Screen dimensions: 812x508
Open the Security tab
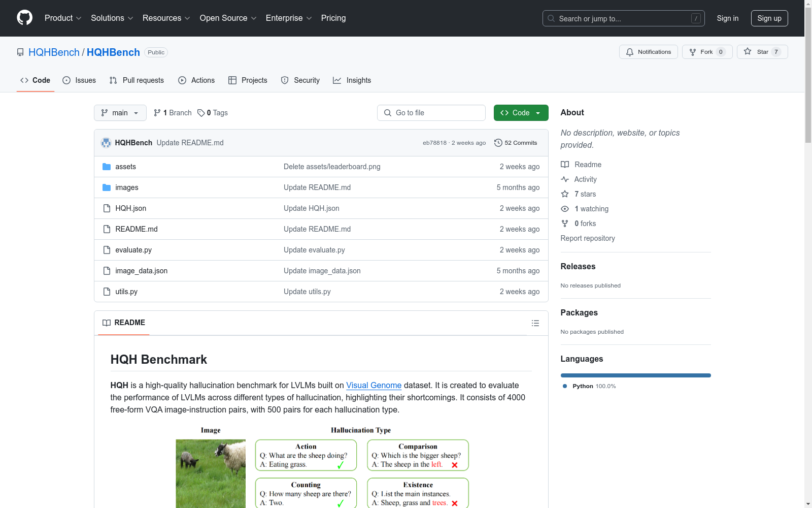[300, 80]
